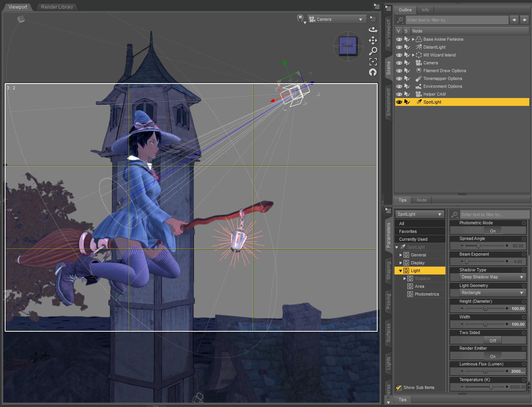Toggle selectability of Helper CAM node
Screen dimensions: 532x407
pos(407,94)
